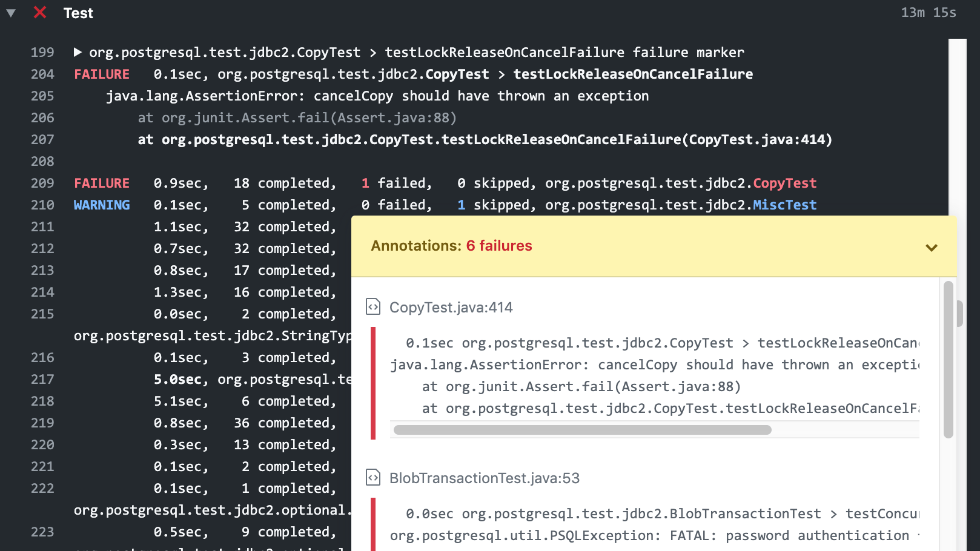
Task: Click the AssertionError message on line 205
Action: pos(377,96)
